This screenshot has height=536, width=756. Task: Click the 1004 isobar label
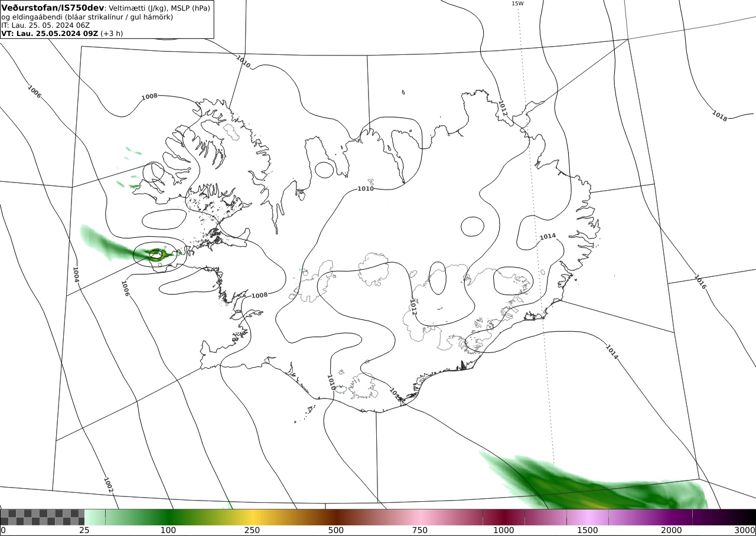pos(76,274)
